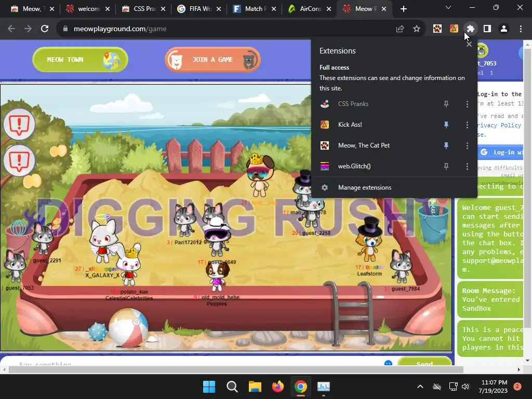Unpin Kick Ass! extension
The image size is (532, 399).
(x=446, y=125)
